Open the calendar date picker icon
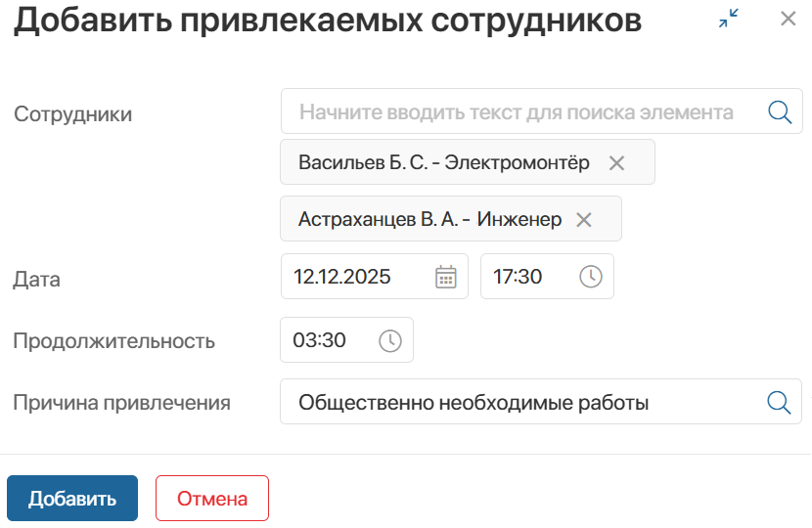The width and height of the screenshot is (812, 528). pyautogui.click(x=446, y=277)
